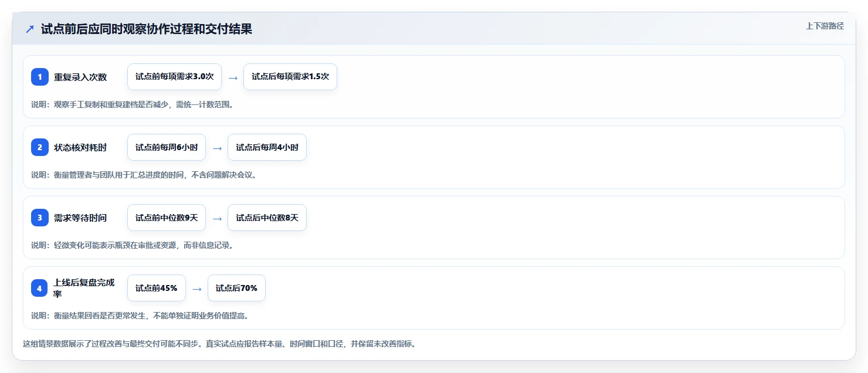868x373 pixels.
Task: Click the 状态核对耗时 label
Action: tap(80, 147)
